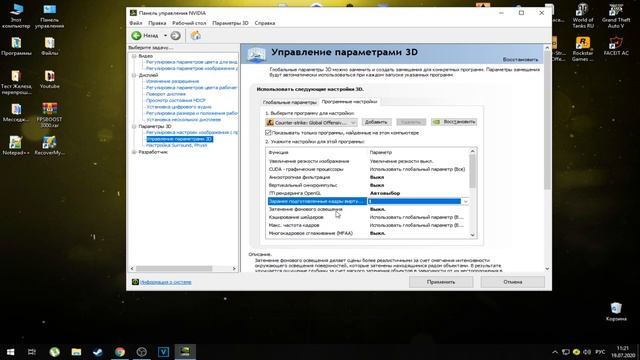Open Task View on the taskbar
This screenshot has height=360, width=640.
click(32, 351)
